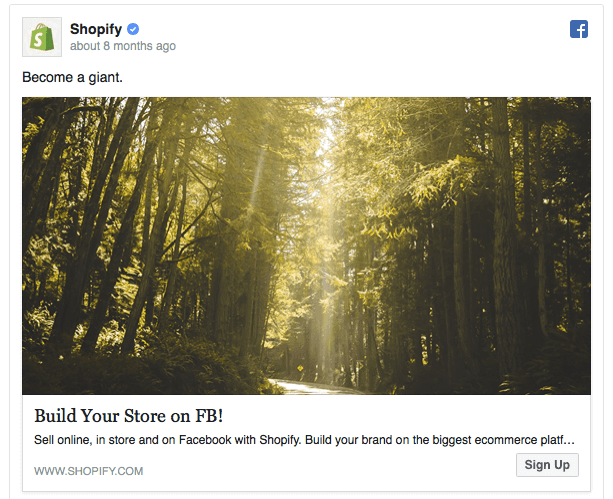The image size is (613, 499).
Task: Click the blue verified checkmark badge
Action: [x=133, y=29]
